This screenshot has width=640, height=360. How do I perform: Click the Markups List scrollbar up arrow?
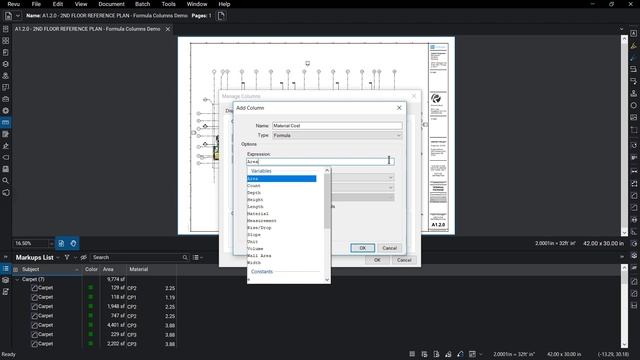point(624,267)
